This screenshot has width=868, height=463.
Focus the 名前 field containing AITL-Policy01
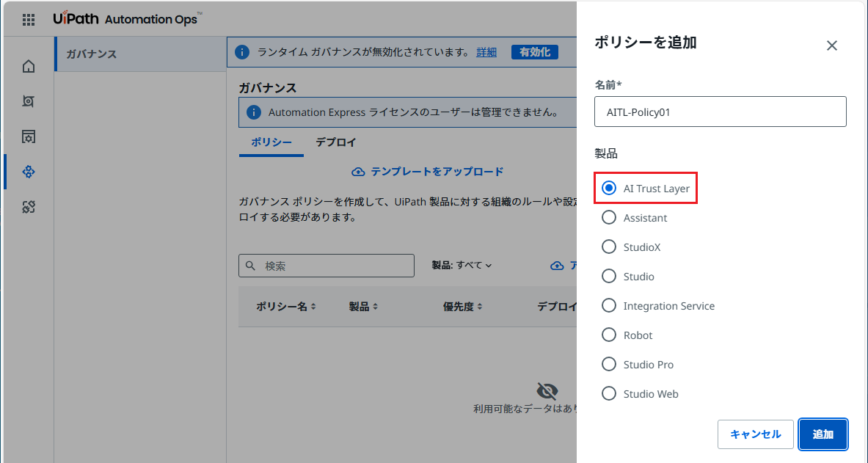[x=721, y=112]
